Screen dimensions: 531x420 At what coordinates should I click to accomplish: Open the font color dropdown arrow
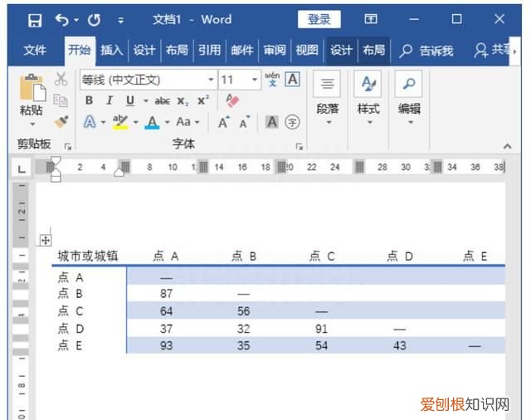168,122
